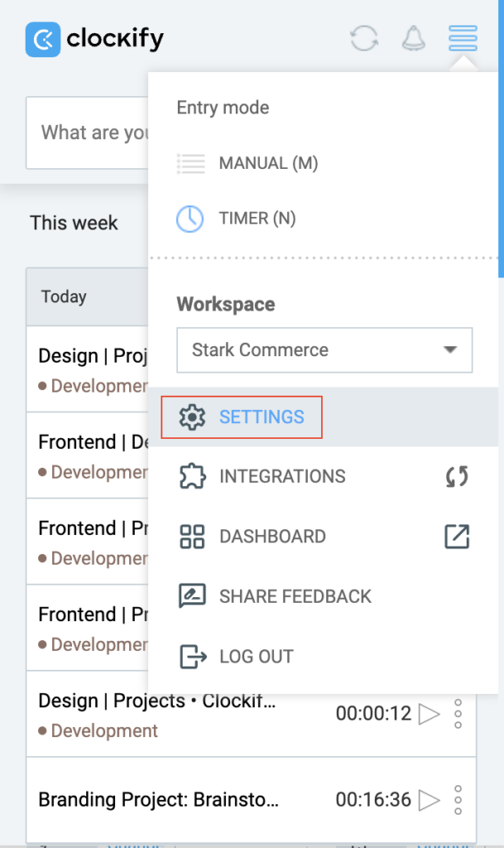Close the hamburger menu icon
504x848 pixels.
tap(463, 38)
